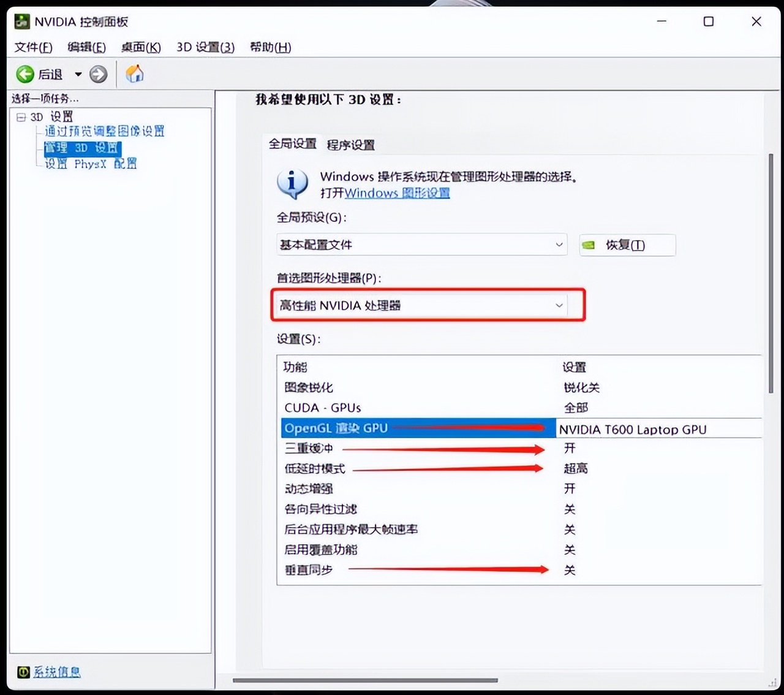This screenshot has width=784, height=695.
Task: Select the 通过预览调整图像设置 tree item
Action: pyautogui.click(x=105, y=131)
